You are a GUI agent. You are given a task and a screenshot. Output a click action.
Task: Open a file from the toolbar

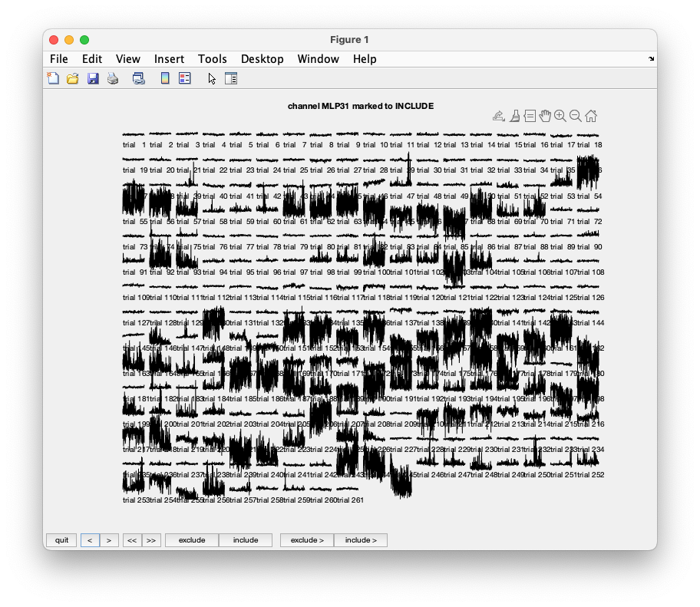72,78
